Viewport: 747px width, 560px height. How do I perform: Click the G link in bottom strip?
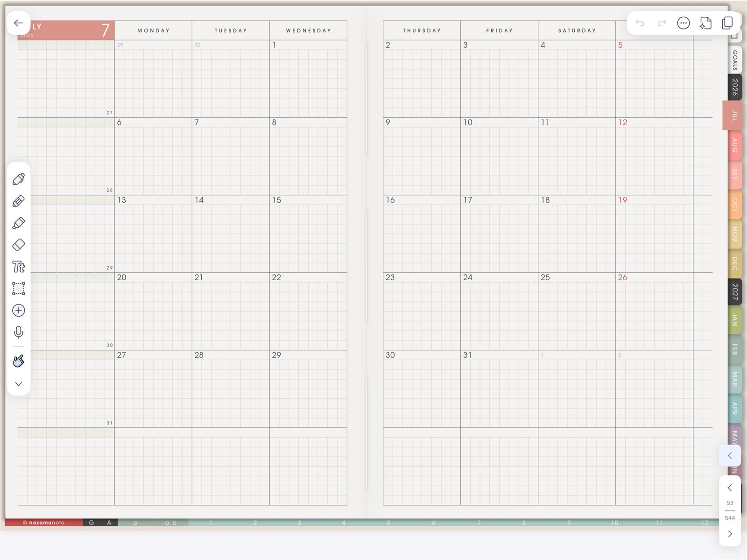[x=92, y=523]
